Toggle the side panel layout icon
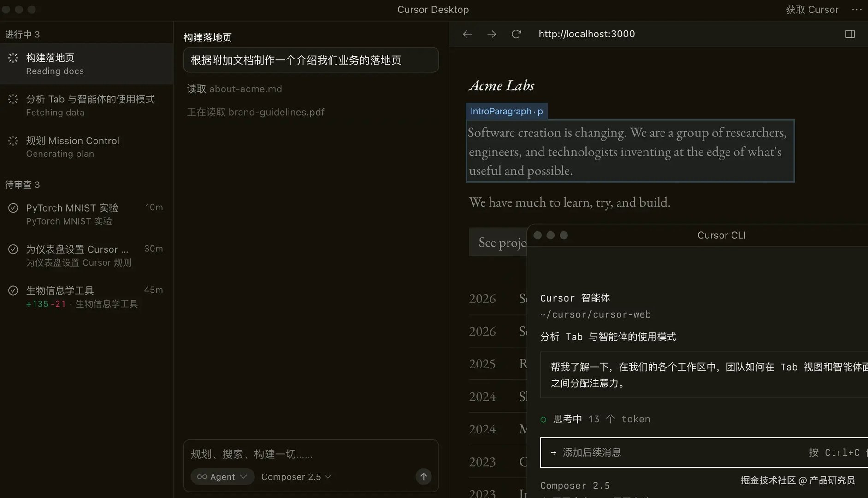 coord(850,34)
